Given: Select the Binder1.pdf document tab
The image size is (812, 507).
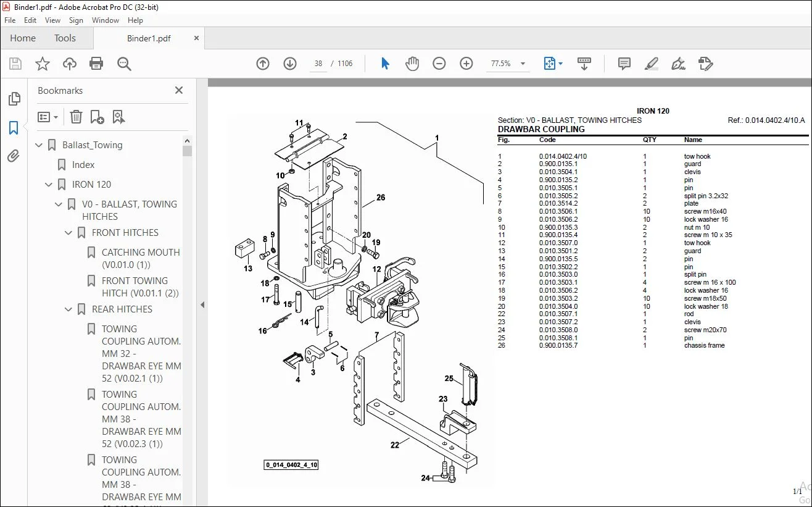Looking at the screenshot, I should (149, 38).
